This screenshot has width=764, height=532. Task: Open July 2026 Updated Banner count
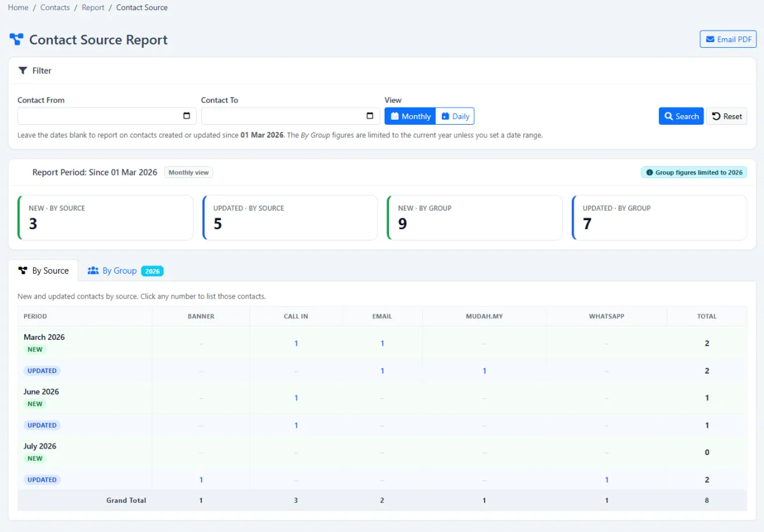pos(201,480)
